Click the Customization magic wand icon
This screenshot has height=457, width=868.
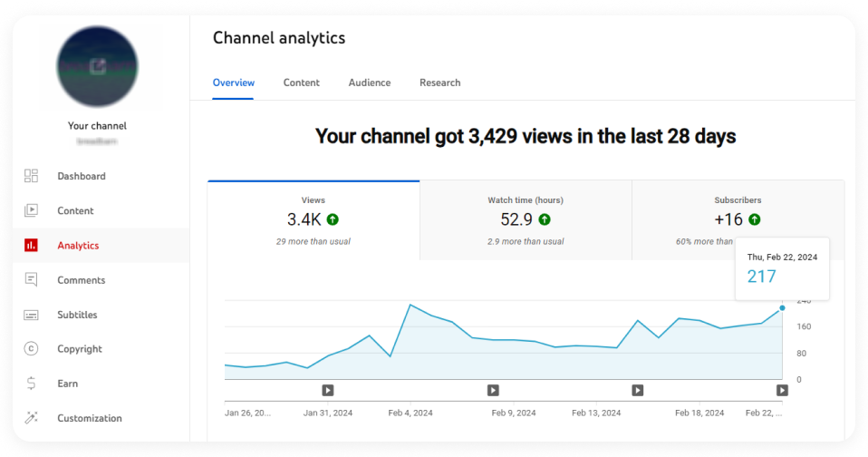coord(32,418)
